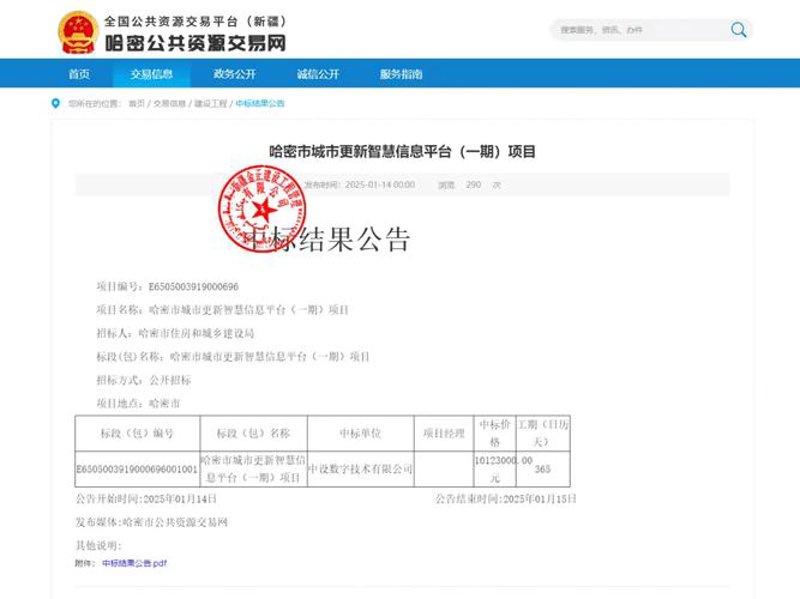
Task: Click the publish time 2025-01-14 00:00
Action: pos(380,185)
